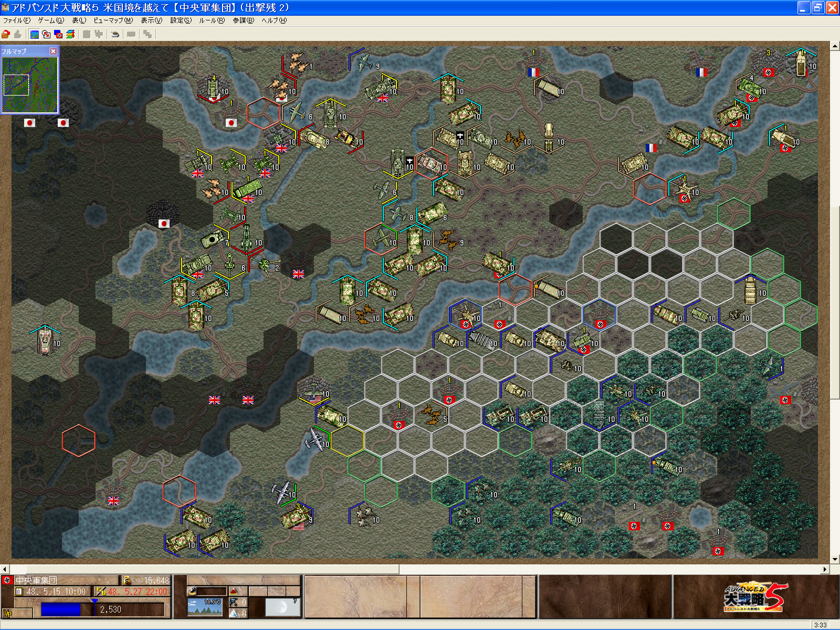Select the terrain map view toolbar icon
Screen dimensions: 840x630
pyautogui.click(x=35, y=34)
